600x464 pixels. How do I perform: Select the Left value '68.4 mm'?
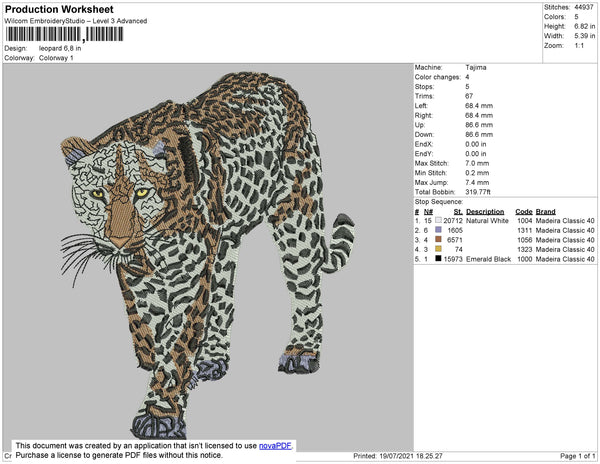[x=479, y=106]
